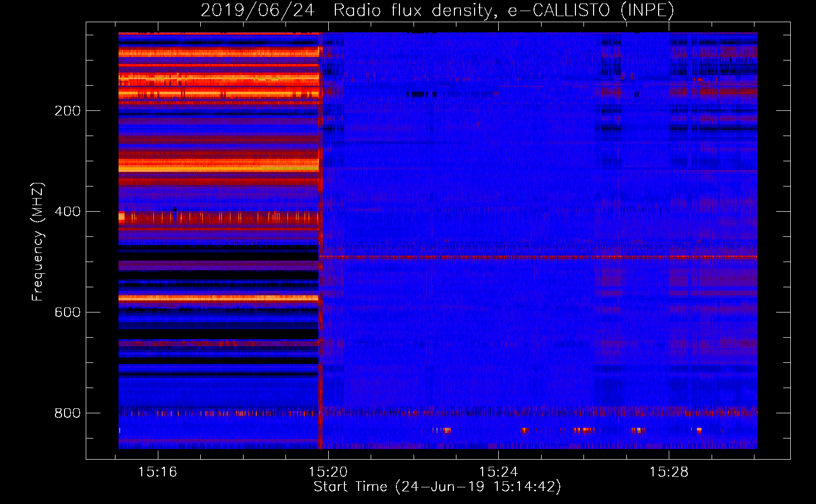Click the 15:16 time tick label
This screenshot has width=816, height=504.
click(158, 472)
